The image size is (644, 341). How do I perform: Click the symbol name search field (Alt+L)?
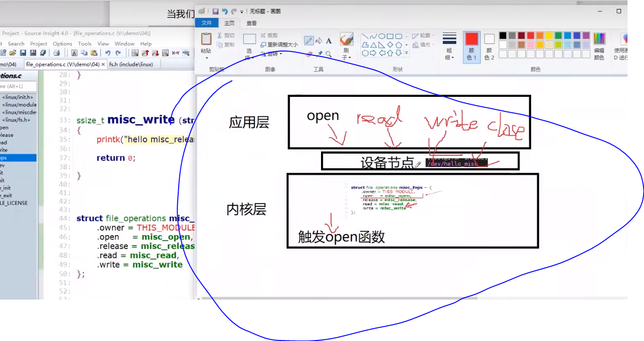coord(18,86)
